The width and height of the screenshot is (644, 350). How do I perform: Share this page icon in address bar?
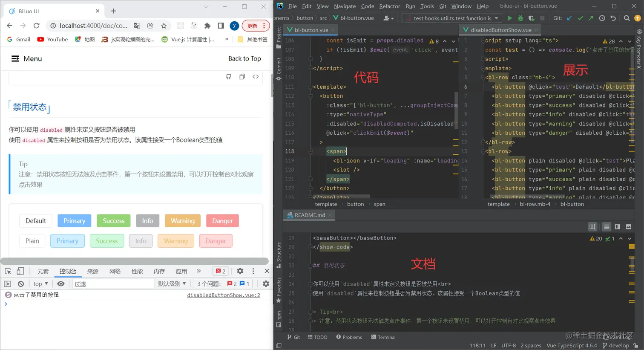[150, 26]
